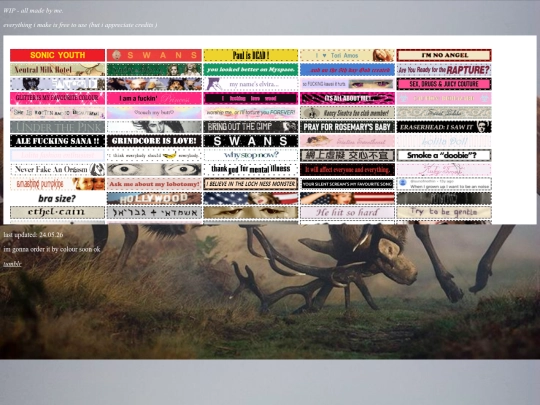
Task: Select 'worship me or I'll torture you FOREVER' banner
Action: 251,113
